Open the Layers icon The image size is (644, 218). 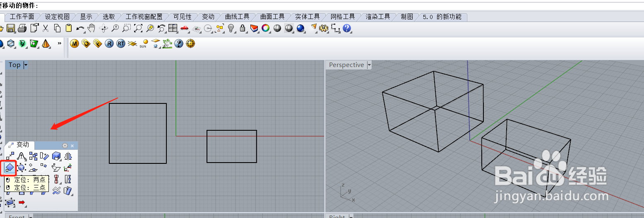pos(254,28)
